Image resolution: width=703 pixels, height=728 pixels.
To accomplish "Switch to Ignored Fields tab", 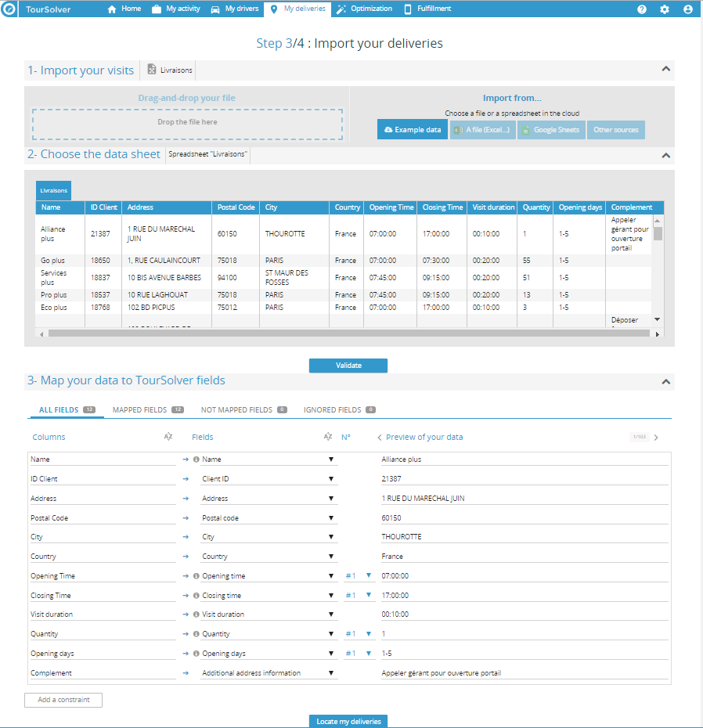I will [x=340, y=409].
